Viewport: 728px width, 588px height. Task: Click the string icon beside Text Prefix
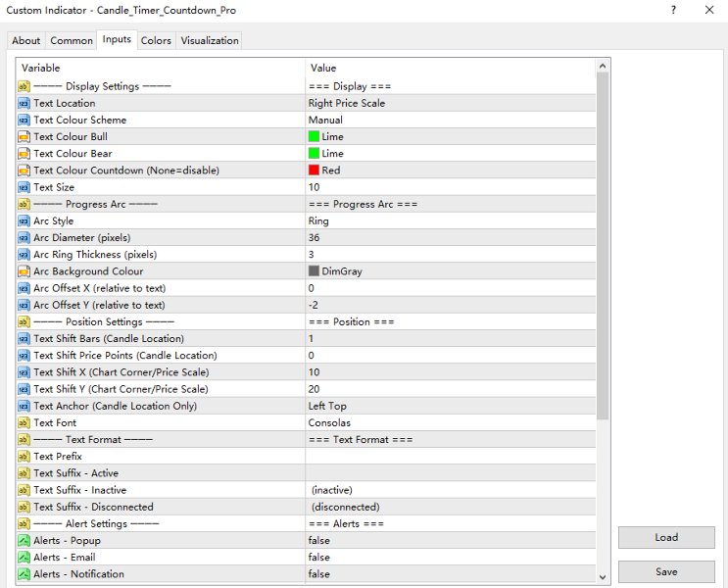click(24, 456)
